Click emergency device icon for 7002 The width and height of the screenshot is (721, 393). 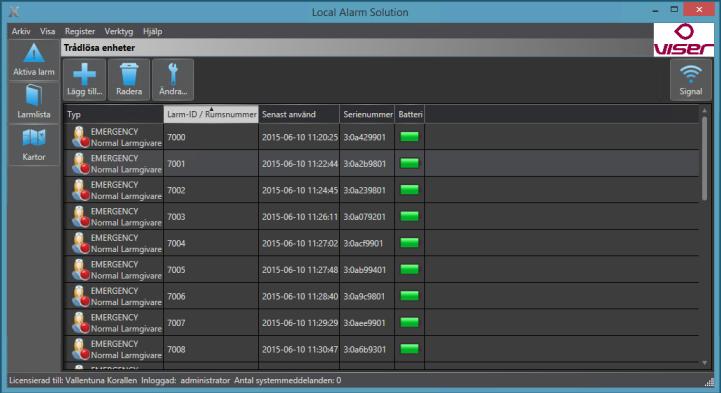point(80,190)
